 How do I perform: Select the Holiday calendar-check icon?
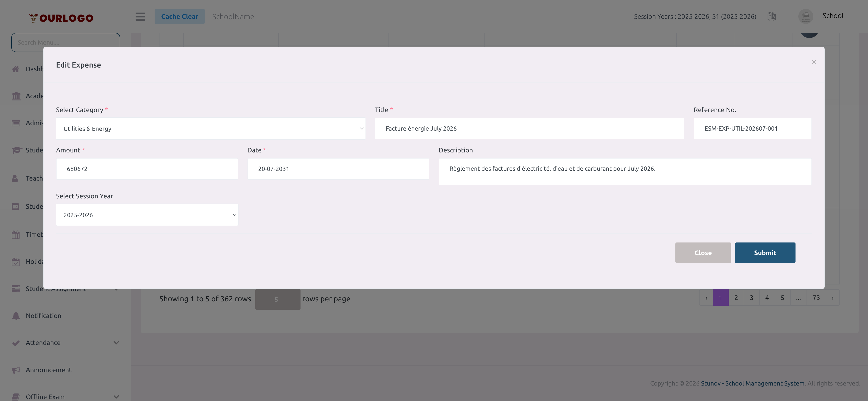coord(16,262)
